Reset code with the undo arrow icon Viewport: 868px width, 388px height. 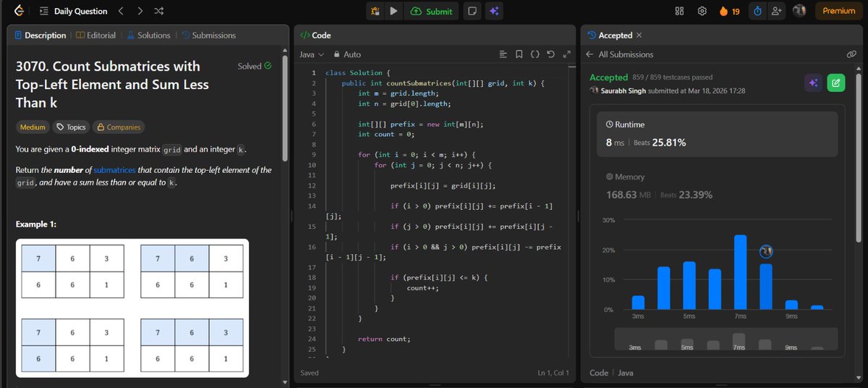[x=551, y=54]
